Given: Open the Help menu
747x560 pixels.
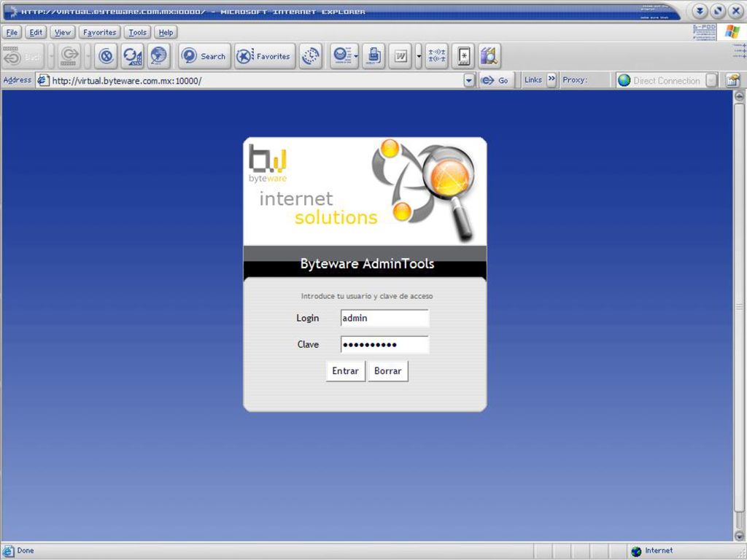Looking at the screenshot, I should click(166, 32).
